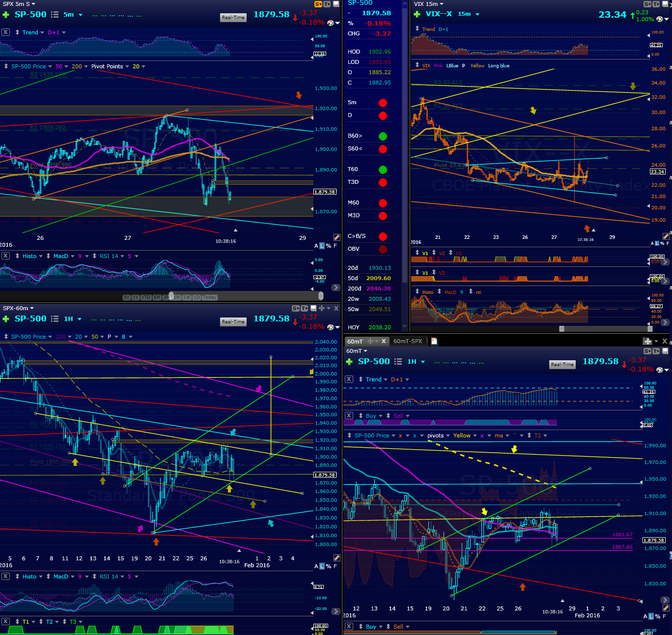
Task: Remove Histo MacD pane in SPX 5m chart
Action: [x=5, y=256]
